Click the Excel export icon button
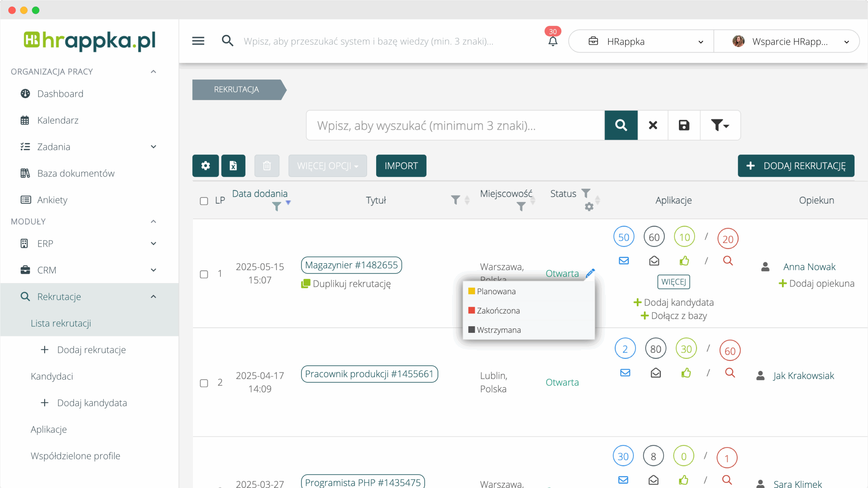This screenshot has height=488, width=868. point(233,166)
